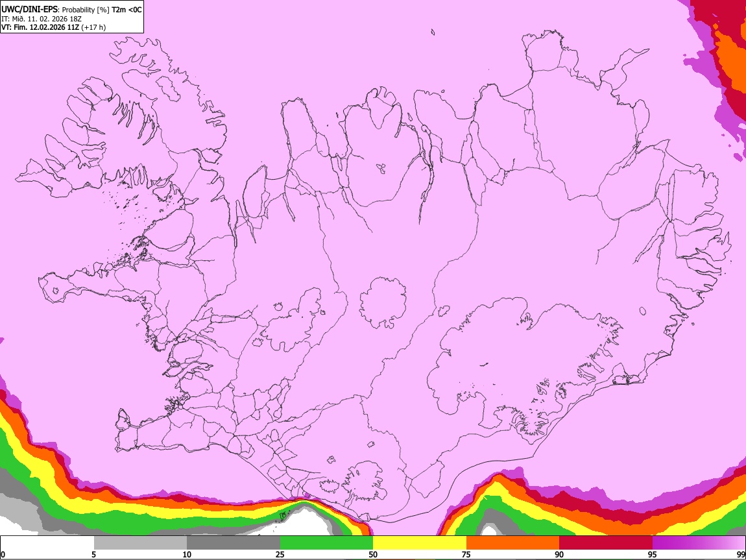Click the 'UWC/DINI-EPS' title text
Viewport: 746px width, 560px height.
29,10
